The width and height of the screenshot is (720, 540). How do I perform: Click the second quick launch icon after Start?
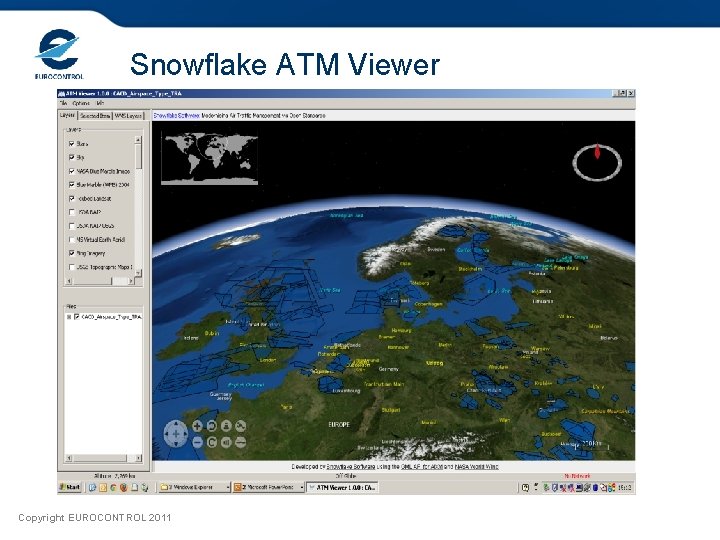point(103,488)
